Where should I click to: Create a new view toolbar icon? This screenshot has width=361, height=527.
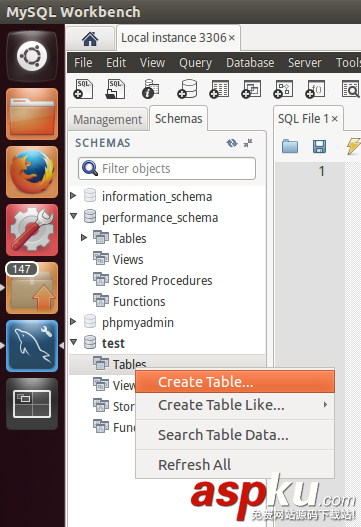(x=251, y=89)
